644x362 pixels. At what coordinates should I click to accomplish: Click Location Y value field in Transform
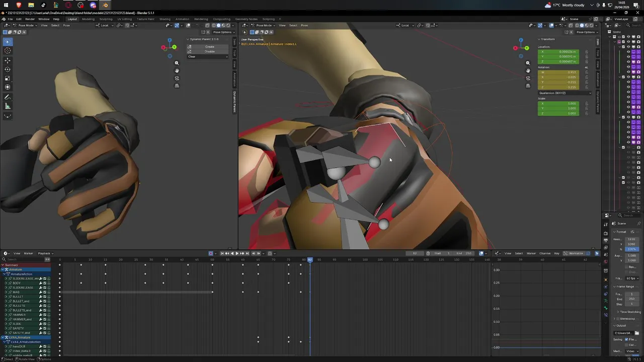point(558,57)
